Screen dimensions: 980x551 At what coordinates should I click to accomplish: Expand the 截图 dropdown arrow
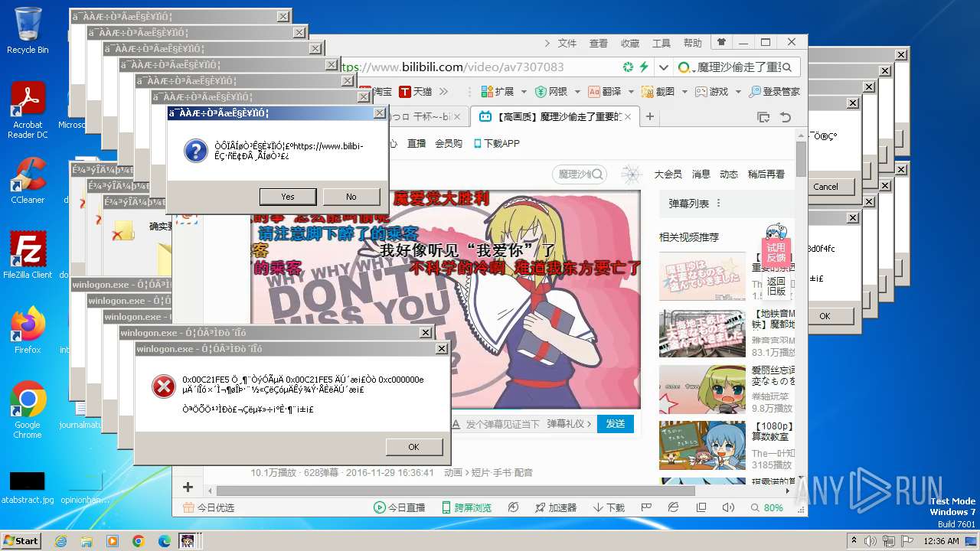pos(684,92)
